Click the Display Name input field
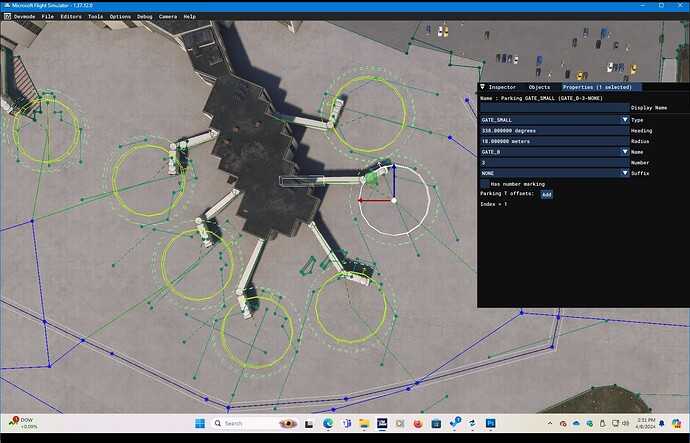This screenshot has width=690, height=443. [554, 108]
